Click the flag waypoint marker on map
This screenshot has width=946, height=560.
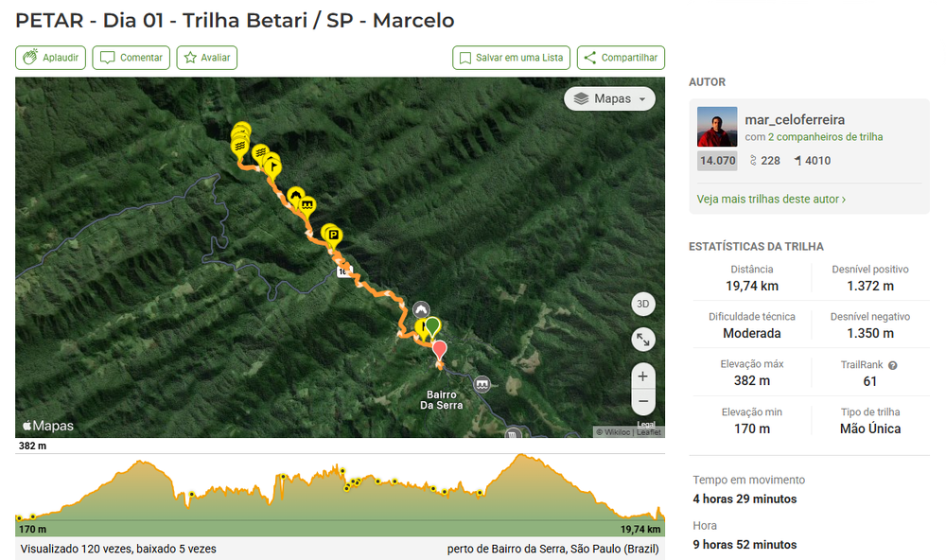coord(272,165)
